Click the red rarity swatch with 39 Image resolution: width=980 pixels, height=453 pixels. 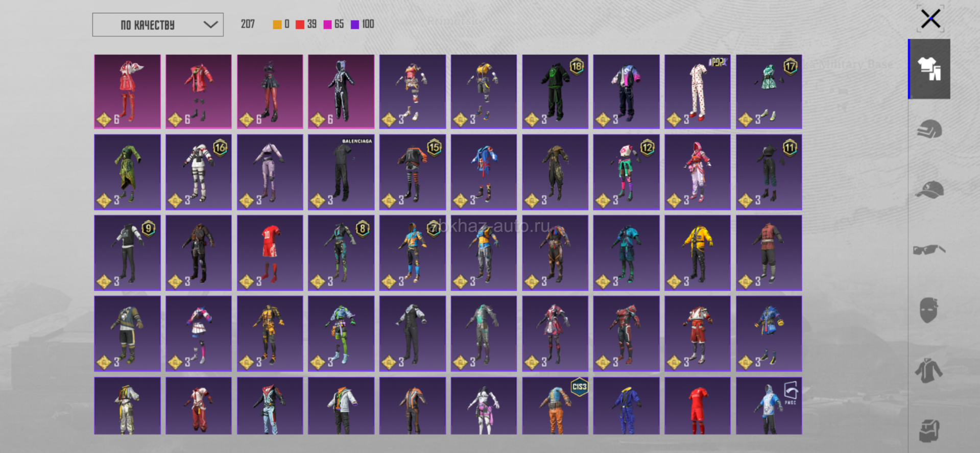coord(300,25)
